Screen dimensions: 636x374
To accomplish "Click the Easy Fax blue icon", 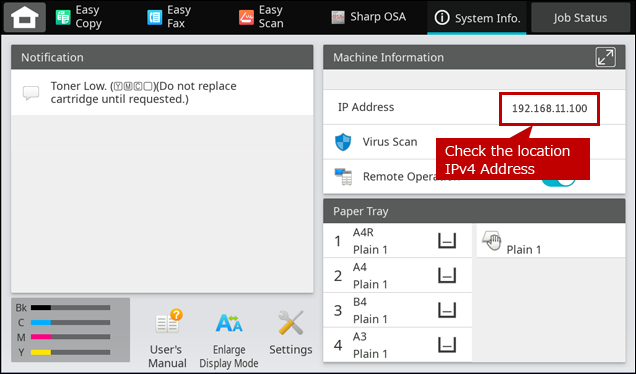I will (155, 17).
